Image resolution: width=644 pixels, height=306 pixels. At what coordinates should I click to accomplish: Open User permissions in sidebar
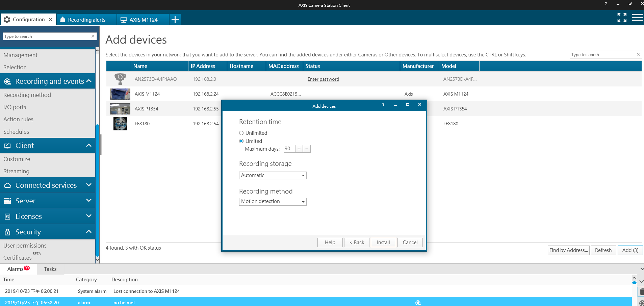point(25,246)
